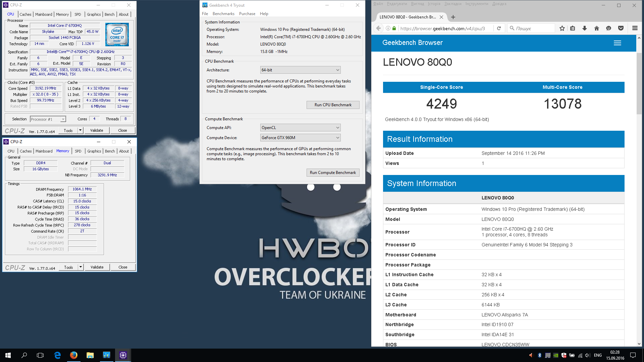644x362 pixels.
Task: Click the Pocket icon in Firefox toolbar
Action: (621, 28)
